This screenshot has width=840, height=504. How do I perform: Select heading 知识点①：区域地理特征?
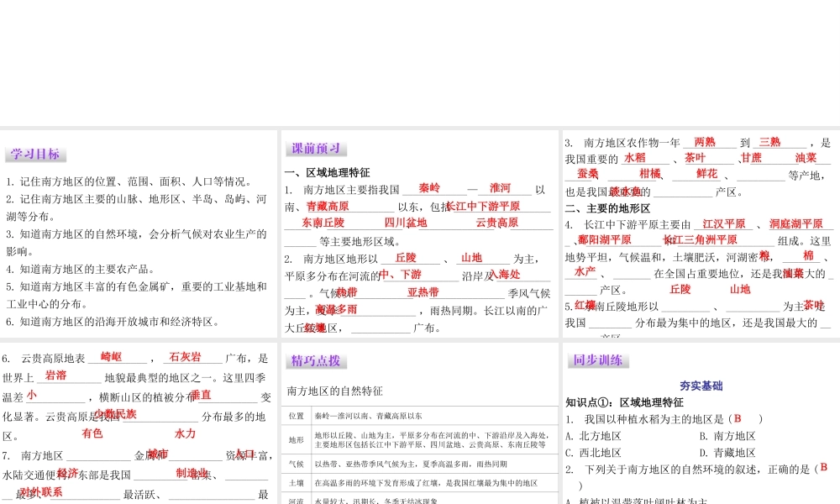tap(625, 402)
